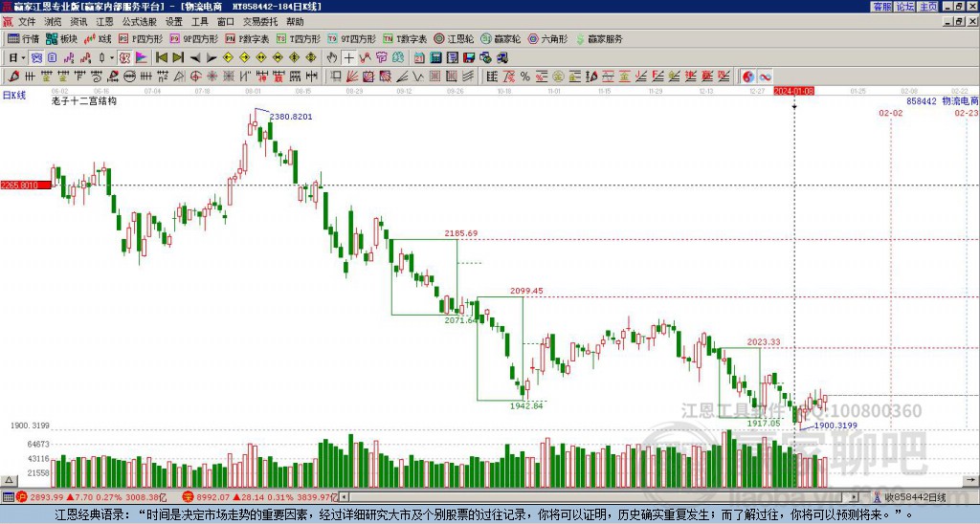This screenshot has width=980, height=524.
Task: Jump to first bar using green skip-back icon
Action: pos(161,57)
